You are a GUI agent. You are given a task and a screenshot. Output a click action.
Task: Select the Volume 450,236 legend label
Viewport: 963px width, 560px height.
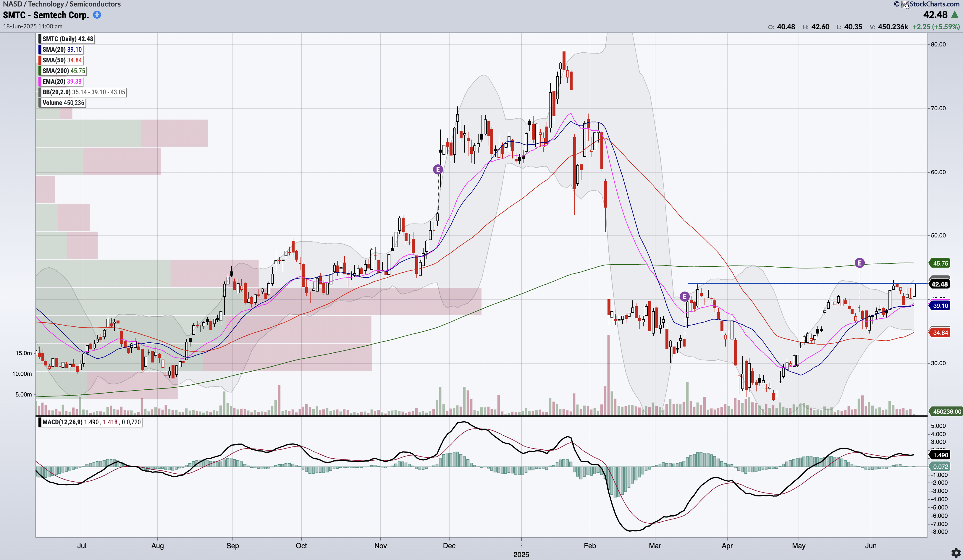(x=62, y=103)
